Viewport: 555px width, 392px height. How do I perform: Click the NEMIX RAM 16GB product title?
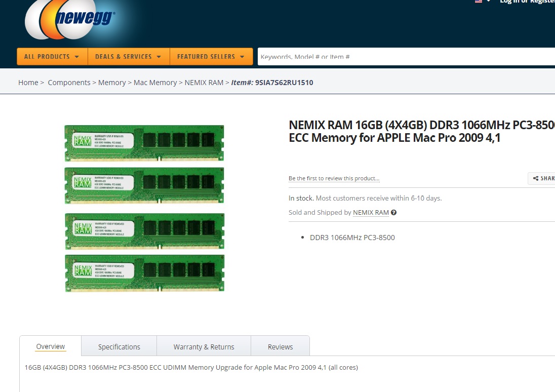pos(421,131)
